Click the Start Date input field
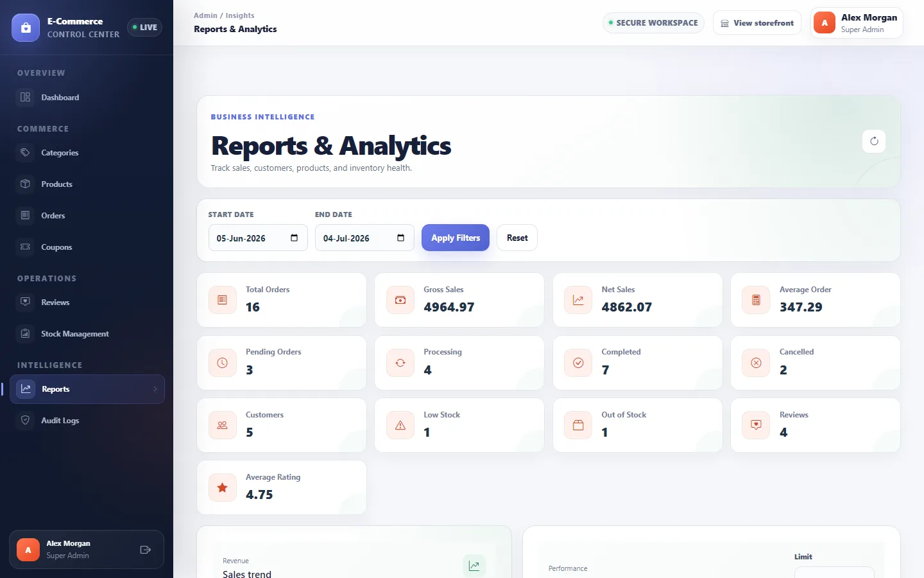 [x=258, y=238]
